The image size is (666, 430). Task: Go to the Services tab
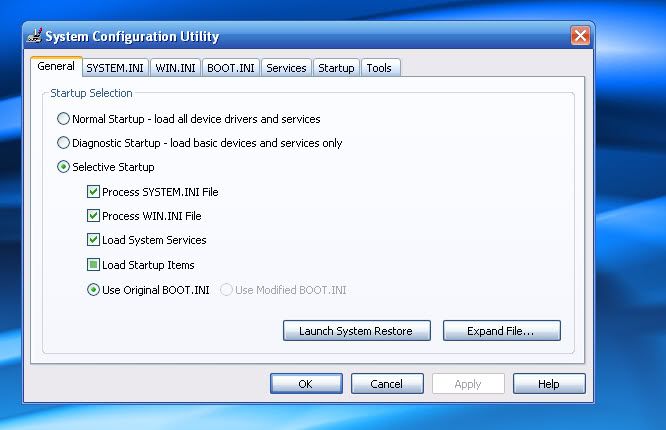pos(286,68)
